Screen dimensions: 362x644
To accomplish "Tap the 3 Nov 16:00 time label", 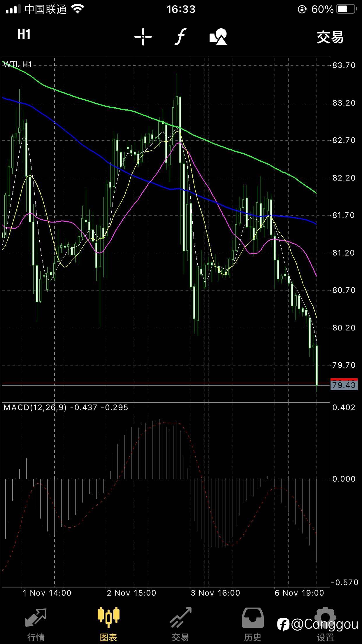I will pyautogui.click(x=215, y=593).
